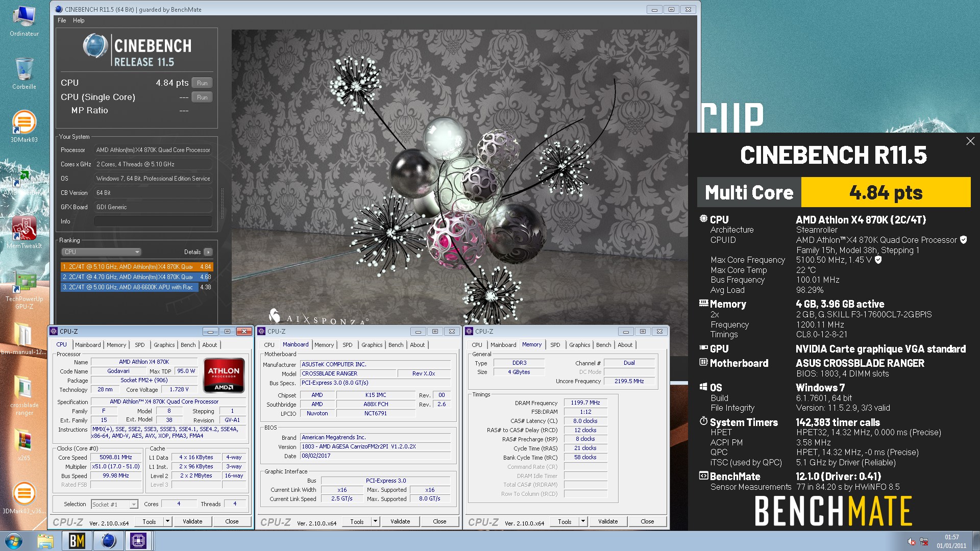Click the Multiplier x51.0 value field
Image resolution: width=980 pixels, height=551 pixels.
[x=116, y=467]
